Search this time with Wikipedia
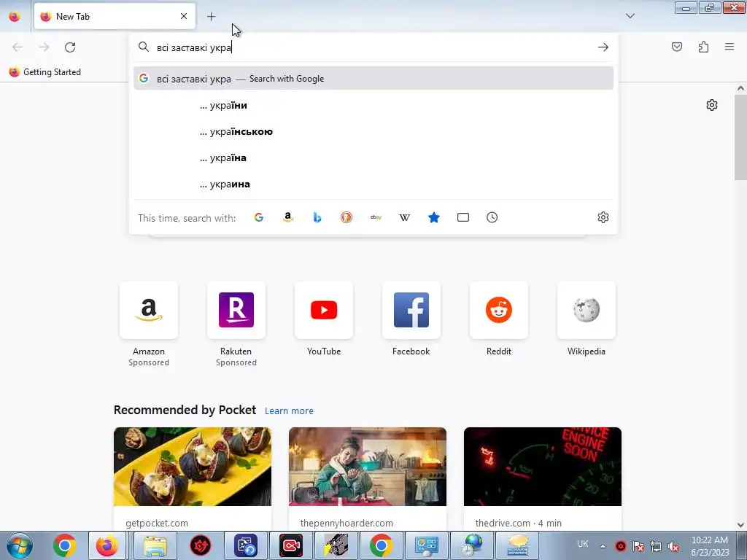Screen dimensions: 747x560 (404, 217)
